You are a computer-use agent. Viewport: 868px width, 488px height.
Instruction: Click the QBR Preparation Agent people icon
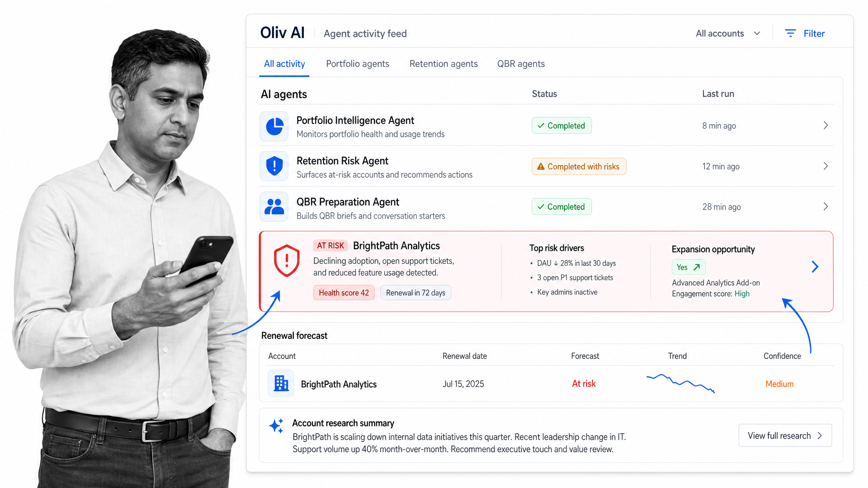click(x=274, y=207)
